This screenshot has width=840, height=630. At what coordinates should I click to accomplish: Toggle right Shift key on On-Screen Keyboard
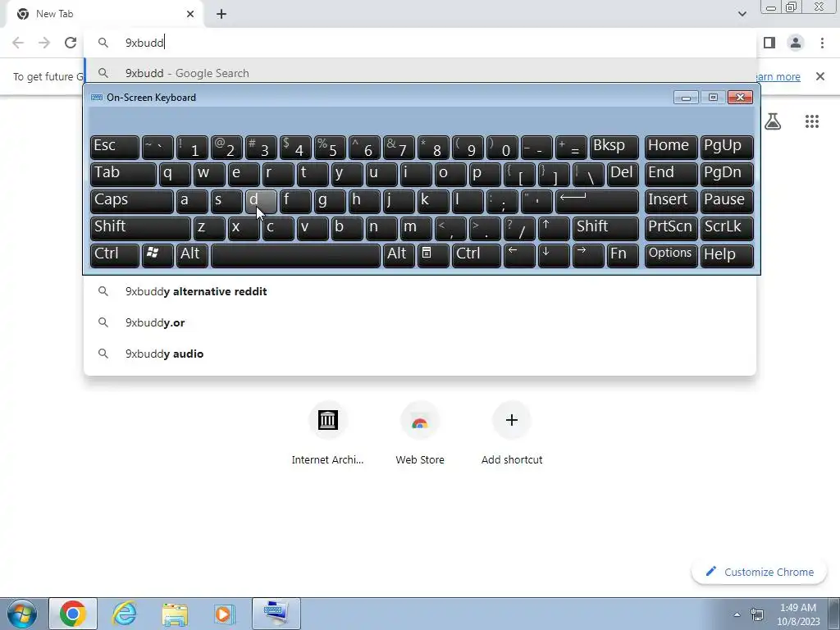click(605, 228)
